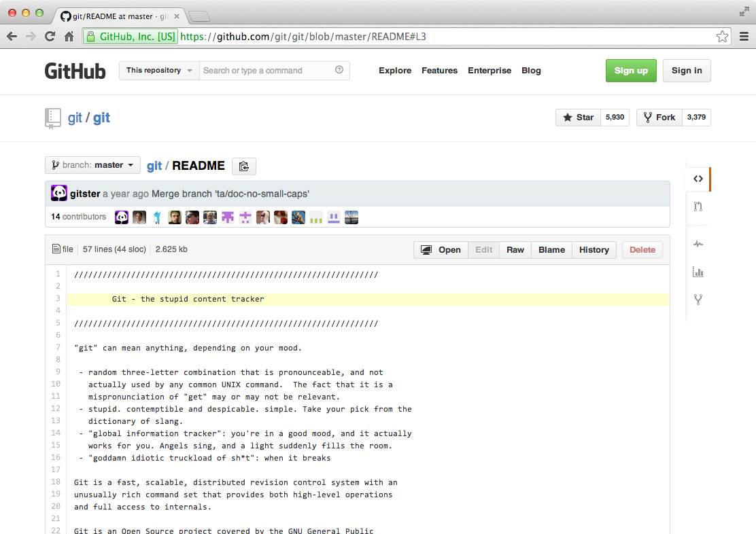Open a new browser tab
The image size is (756, 534).
click(x=199, y=17)
